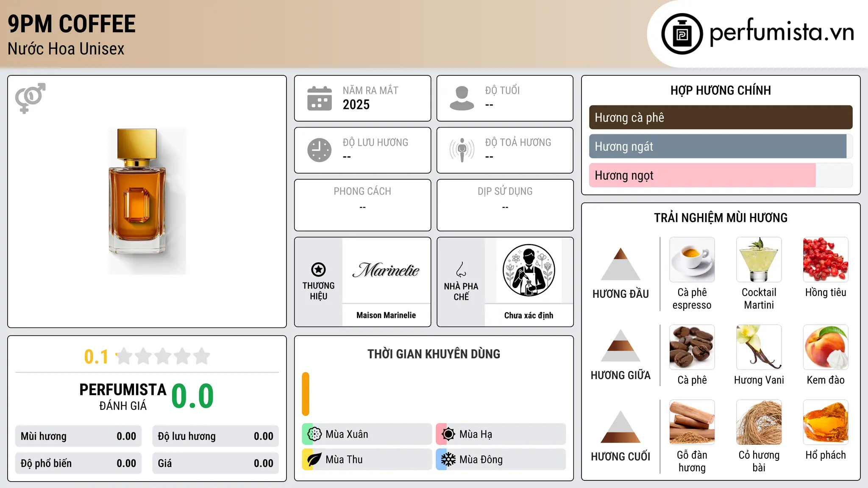The image size is (868, 488).
Task: Open the Gỗ đàn hương note image
Action: [x=692, y=422]
